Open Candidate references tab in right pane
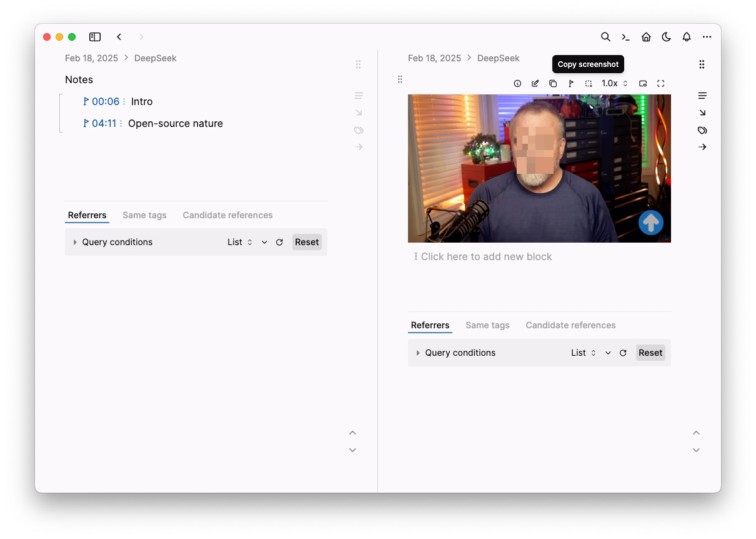Screen dimensions: 756x539 570,325
